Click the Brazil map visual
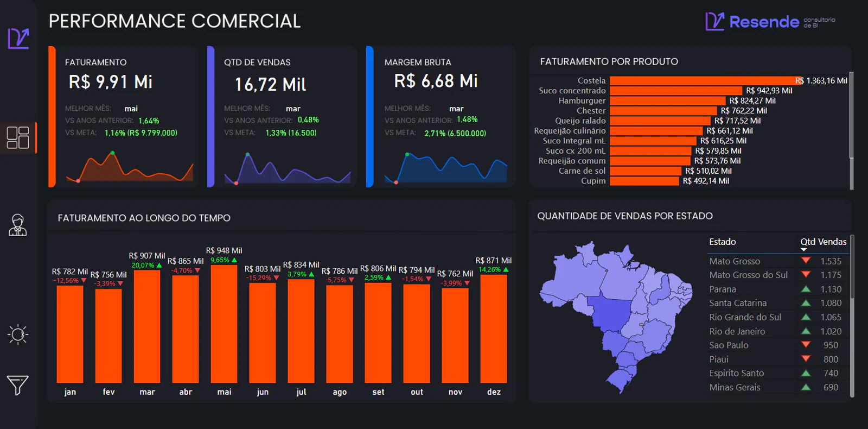 [x=616, y=318]
